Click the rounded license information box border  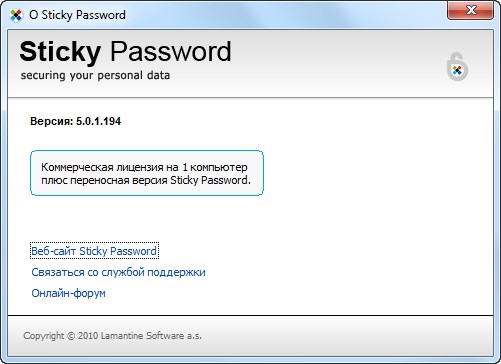point(147,151)
